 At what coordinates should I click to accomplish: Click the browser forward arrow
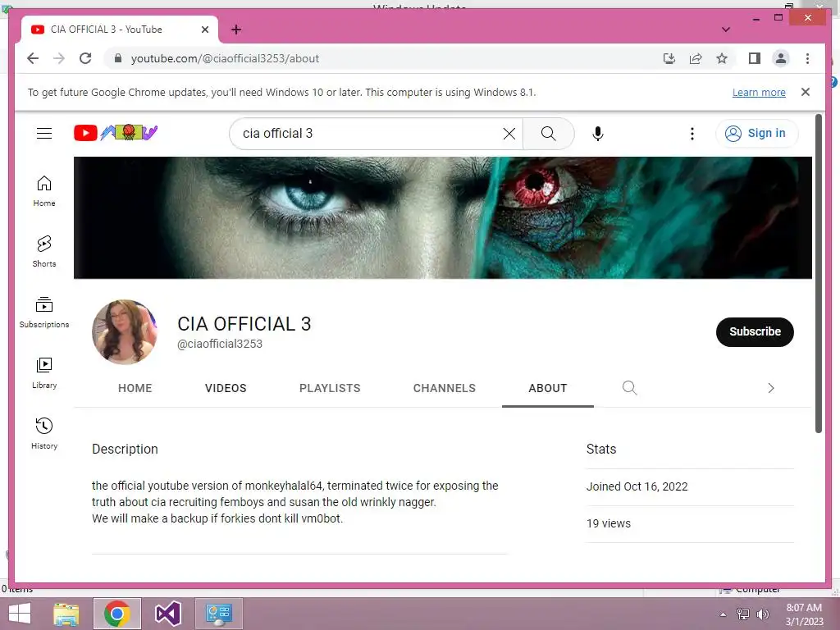pyautogui.click(x=59, y=58)
